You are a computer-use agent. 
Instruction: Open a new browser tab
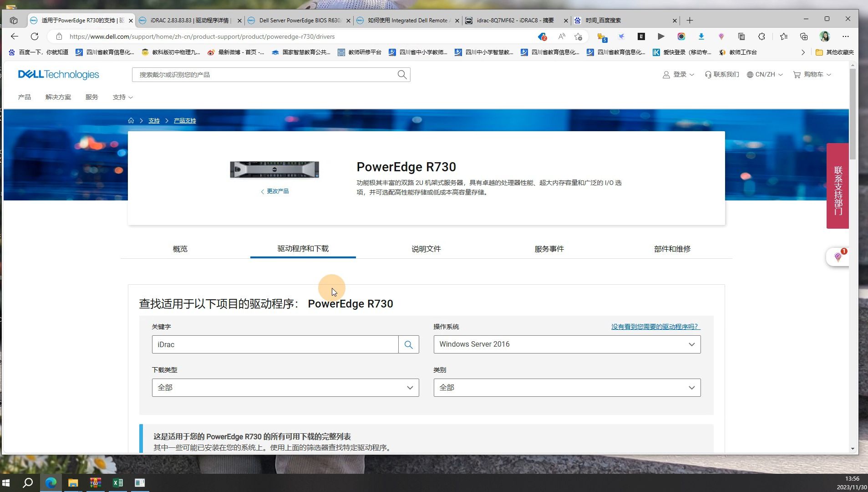tap(690, 20)
